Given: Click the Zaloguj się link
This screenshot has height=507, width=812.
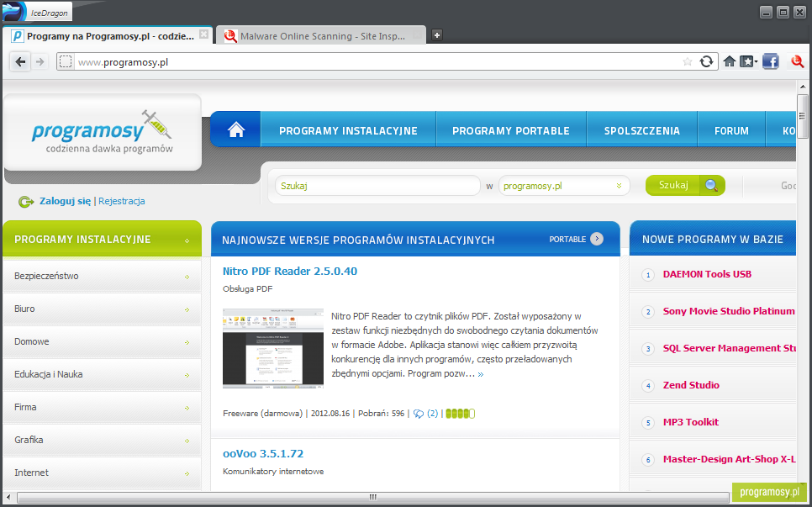Looking at the screenshot, I should [x=65, y=201].
